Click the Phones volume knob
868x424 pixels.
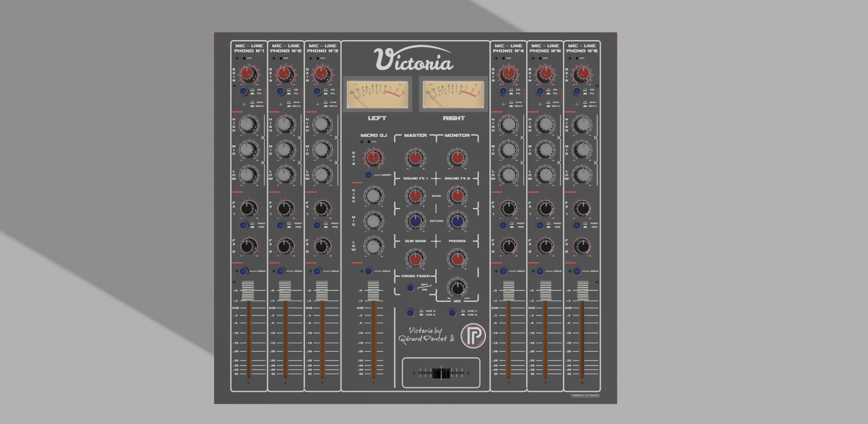click(457, 259)
